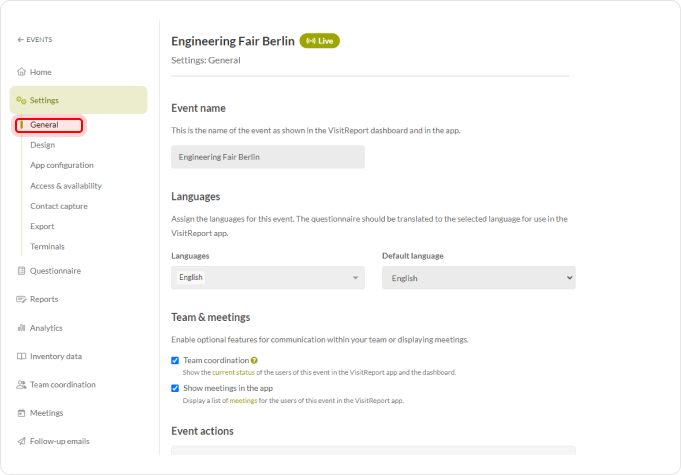
Task: Click the Team coordination people icon
Action: pyautogui.click(x=21, y=384)
